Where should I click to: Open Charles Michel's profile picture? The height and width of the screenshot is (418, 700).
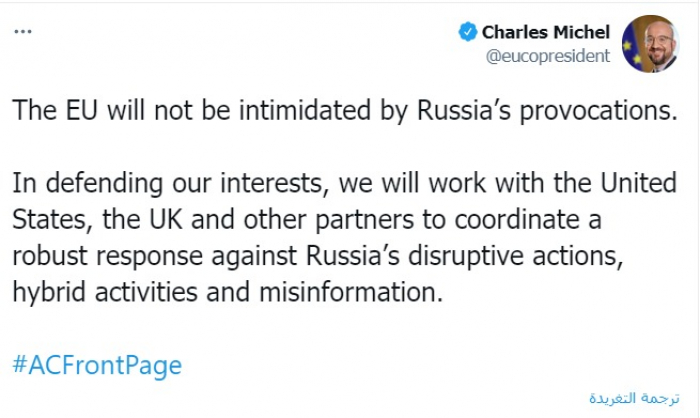point(650,43)
